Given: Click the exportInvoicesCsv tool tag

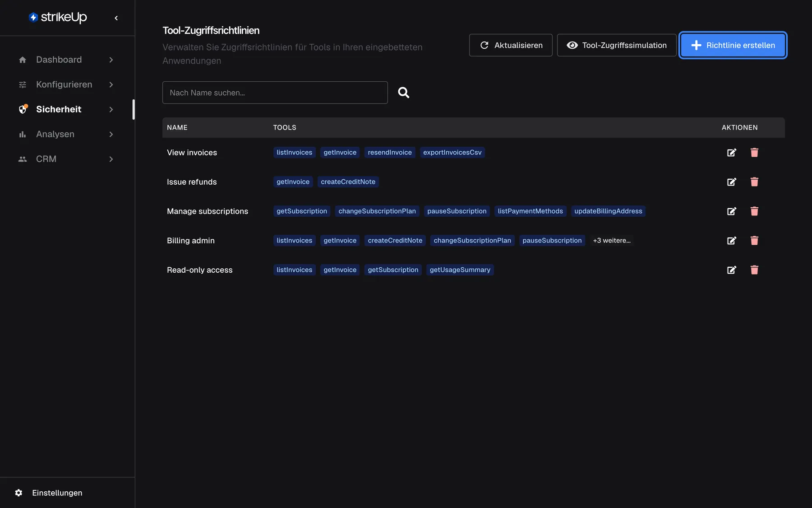Looking at the screenshot, I should pos(452,153).
